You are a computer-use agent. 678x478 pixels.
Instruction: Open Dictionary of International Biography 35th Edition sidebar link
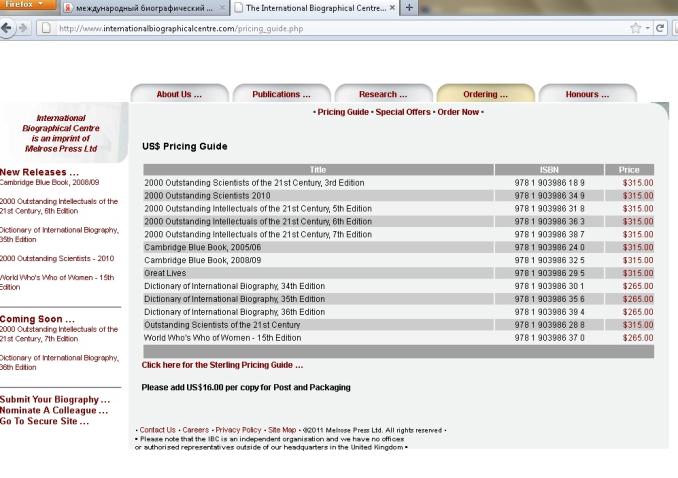[x=59, y=234]
